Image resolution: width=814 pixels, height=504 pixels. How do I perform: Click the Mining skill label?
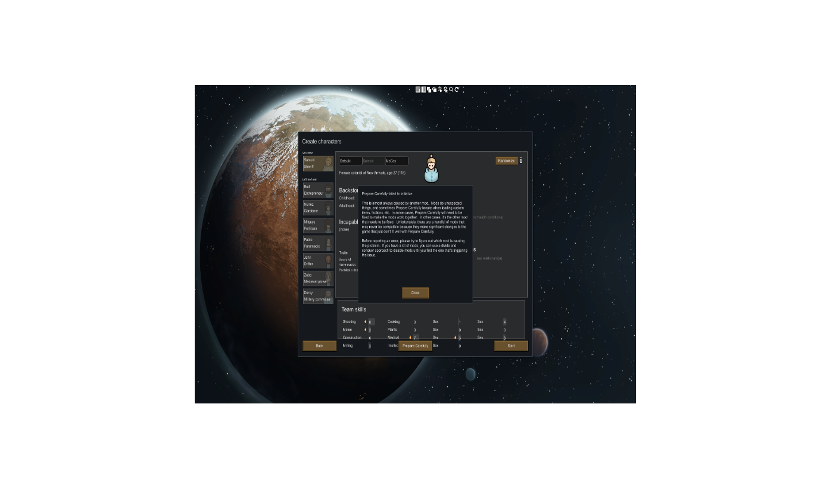(347, 346)
